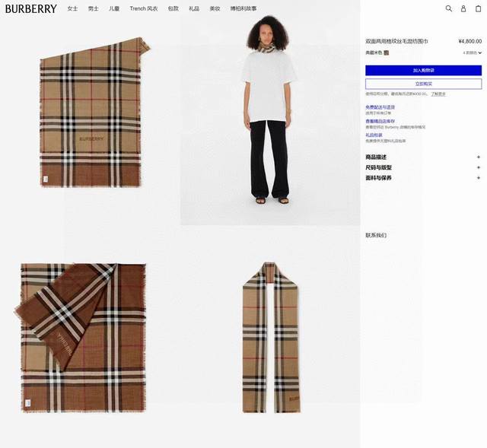Follow the 查看精品店库存 link
Screen dimensions: 487x448
click(x=380, y=121)
